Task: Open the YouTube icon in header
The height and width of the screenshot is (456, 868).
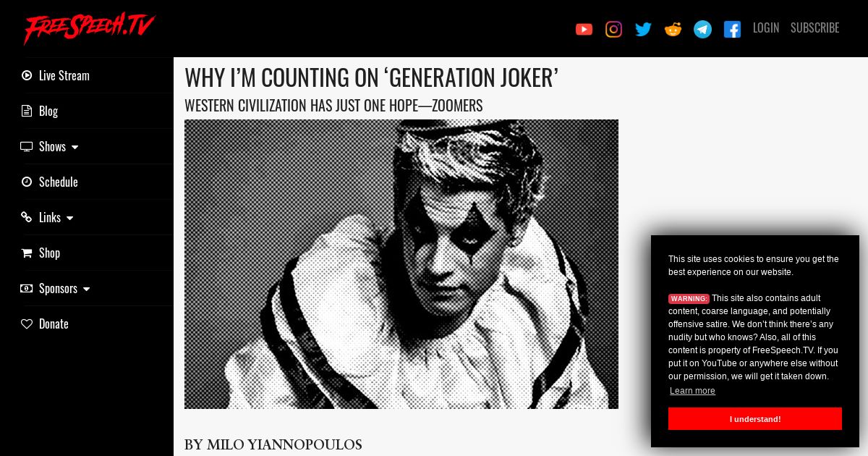Action: (x=584, y=29)
